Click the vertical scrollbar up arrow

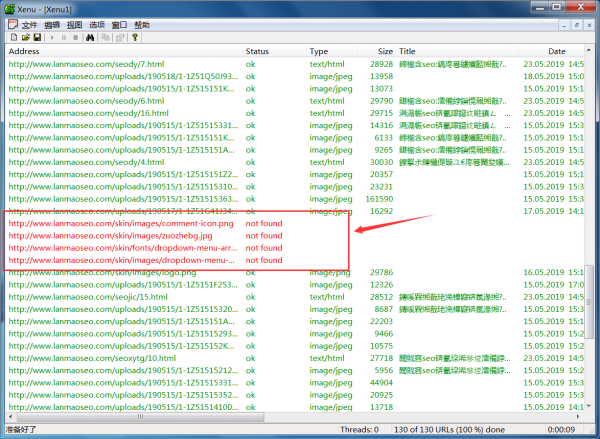[589, 51]
